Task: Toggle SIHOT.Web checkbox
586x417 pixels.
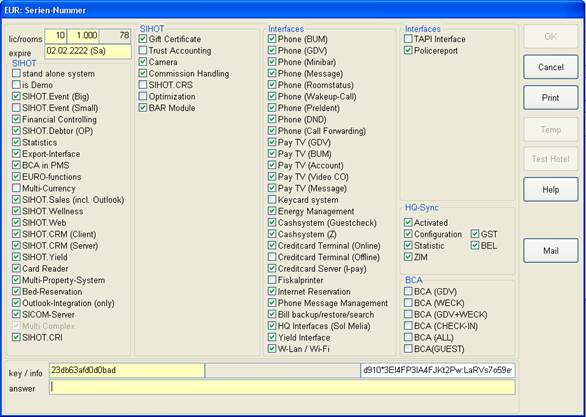Action: point(16,223)
